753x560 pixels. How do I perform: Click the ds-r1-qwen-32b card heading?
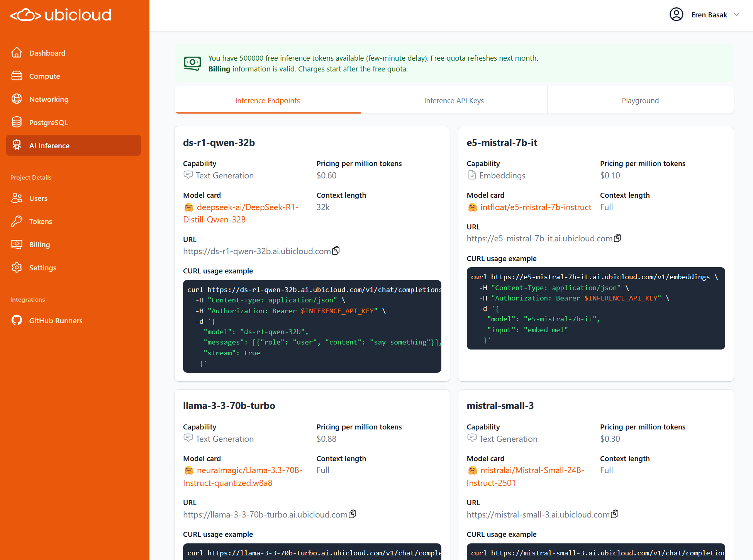tap(219, 143)
